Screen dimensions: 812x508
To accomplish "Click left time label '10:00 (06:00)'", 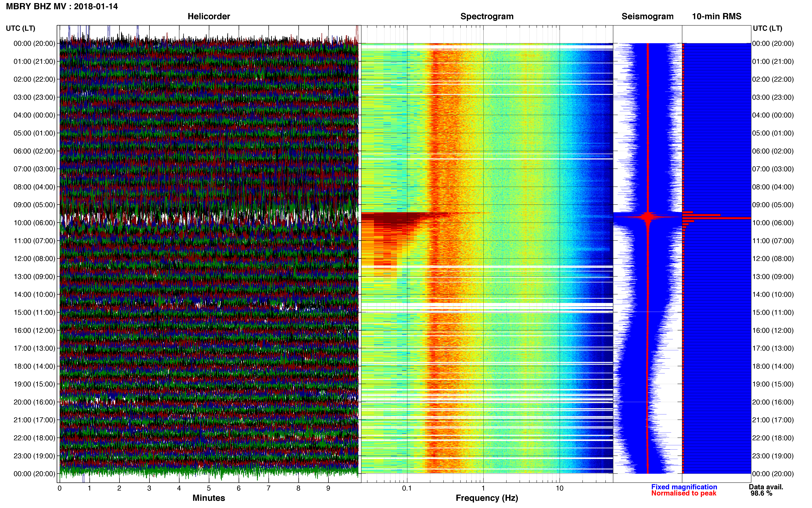I will click(34, 223).
